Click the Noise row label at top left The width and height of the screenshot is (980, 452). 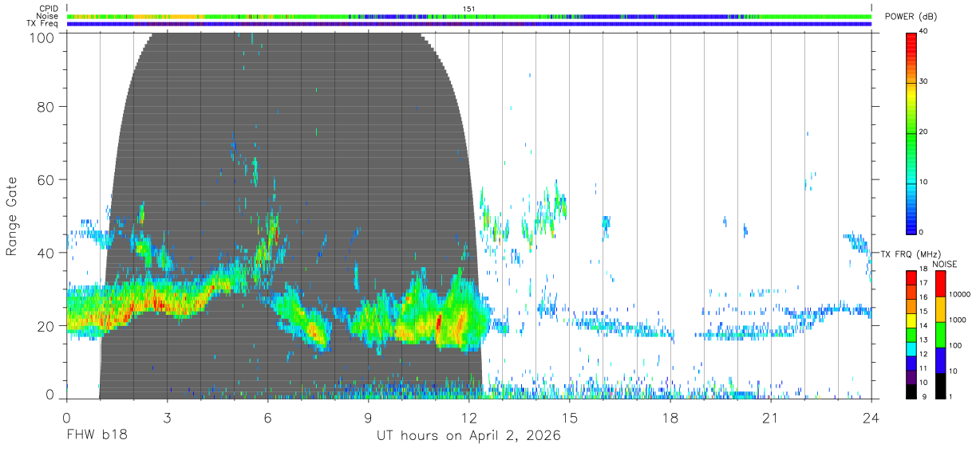pos(47,16)
